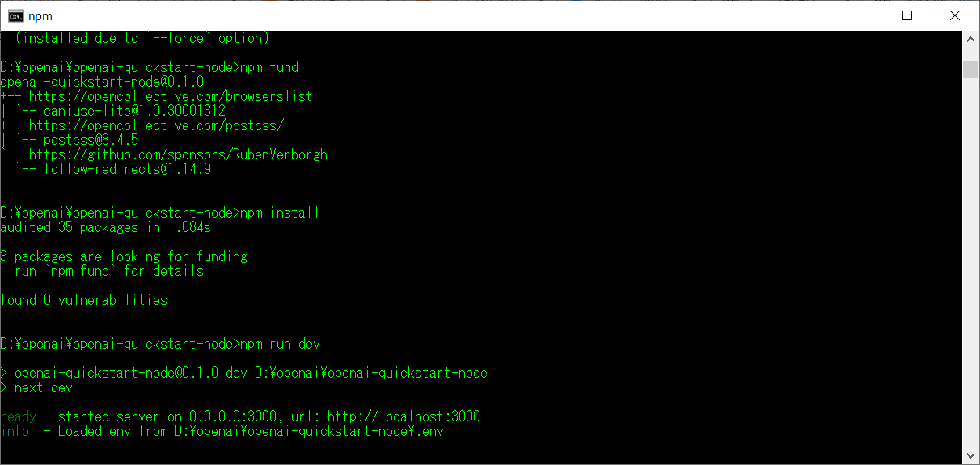Click the vertical scrollbar thumb
Screen dimensions: 980x465
[x=971, y=69]
